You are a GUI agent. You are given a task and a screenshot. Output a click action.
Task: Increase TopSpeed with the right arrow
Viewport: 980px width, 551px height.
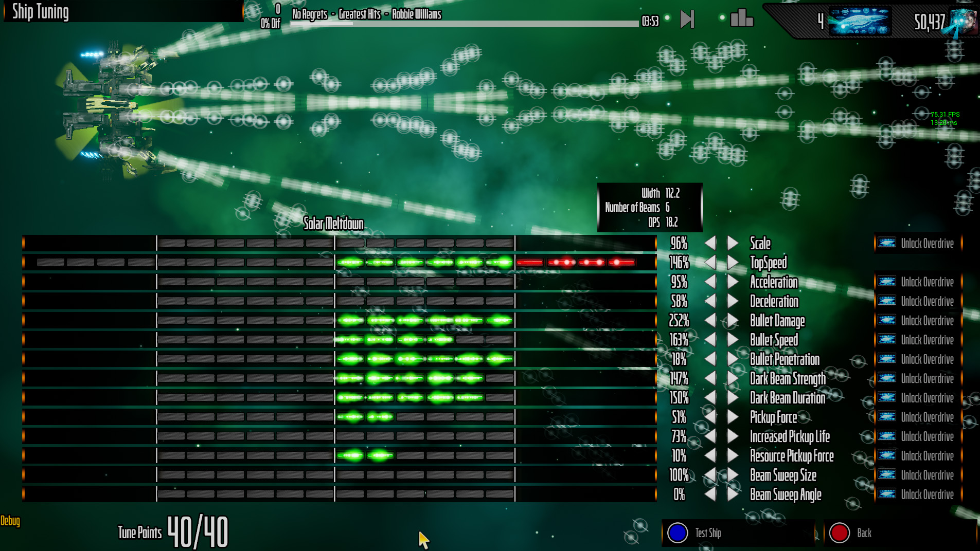pyautogui.click(x=733, y=263)
